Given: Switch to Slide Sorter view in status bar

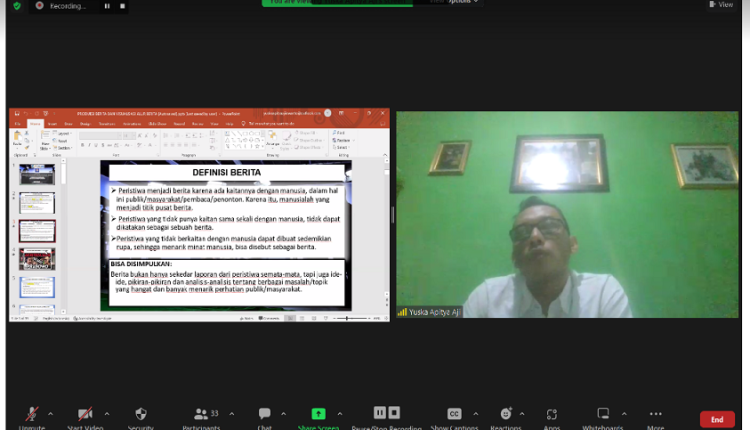Looking at the screenshot, I should pyautogui.click(x=302, y=318).
